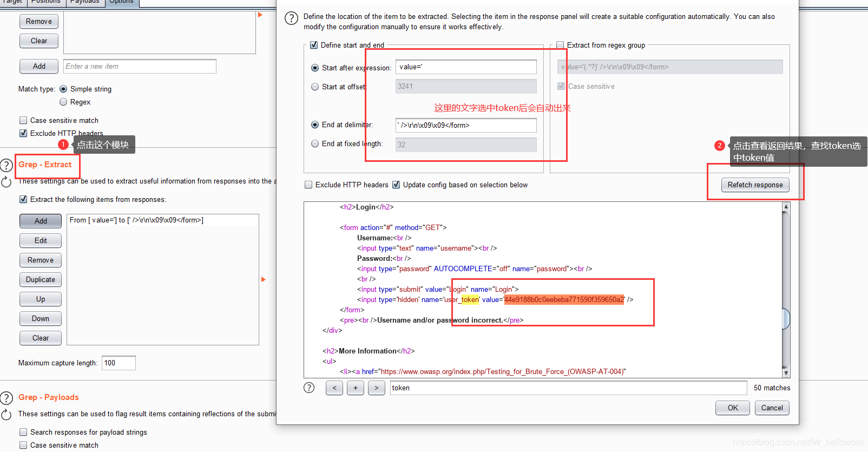Go to next search match
868x452 pixels.
(377, 388)
